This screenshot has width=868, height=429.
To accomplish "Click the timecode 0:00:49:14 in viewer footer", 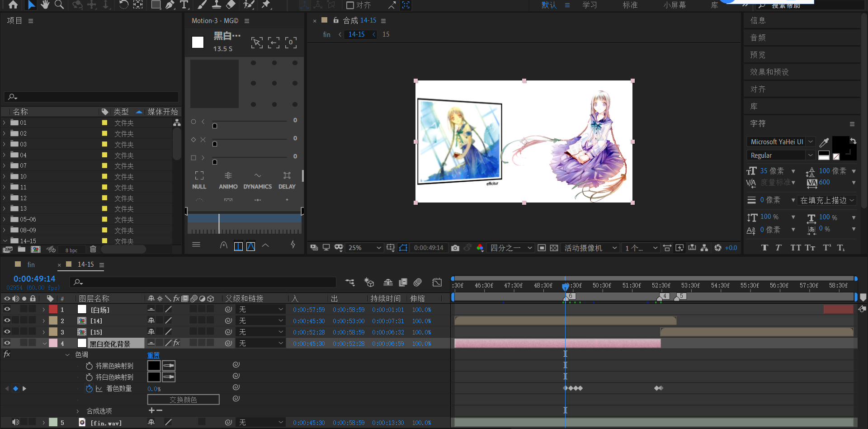I will point(428,248).
